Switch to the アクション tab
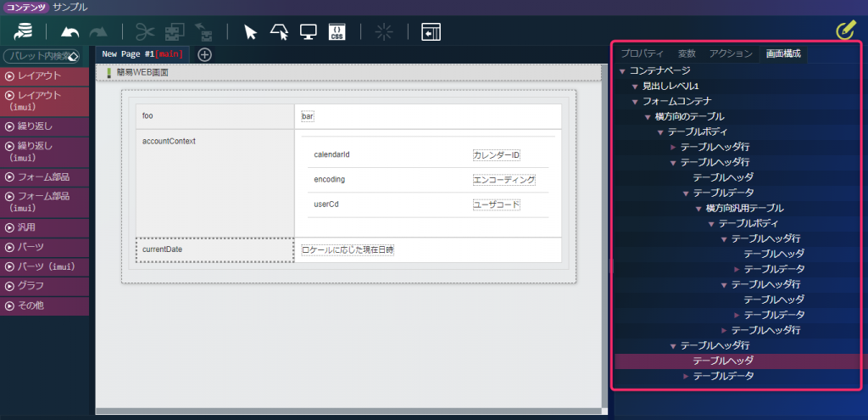 (731, 53)
